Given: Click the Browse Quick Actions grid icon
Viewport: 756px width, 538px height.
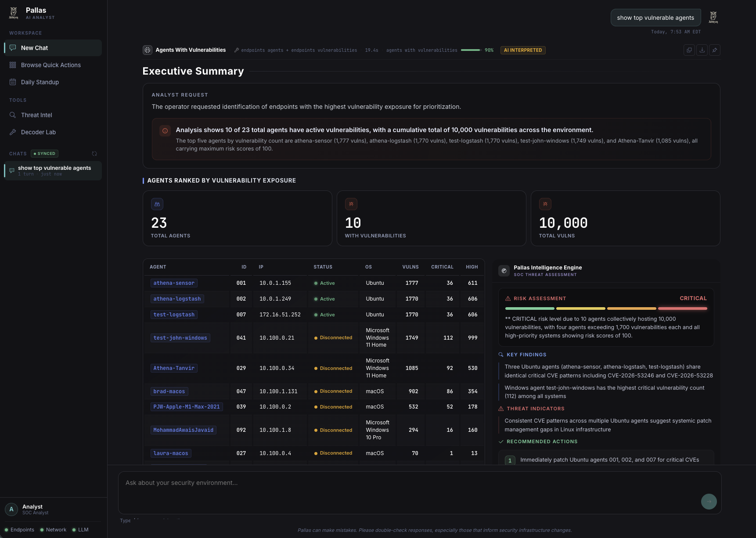Looking at the screenshot, I should 13,65.
